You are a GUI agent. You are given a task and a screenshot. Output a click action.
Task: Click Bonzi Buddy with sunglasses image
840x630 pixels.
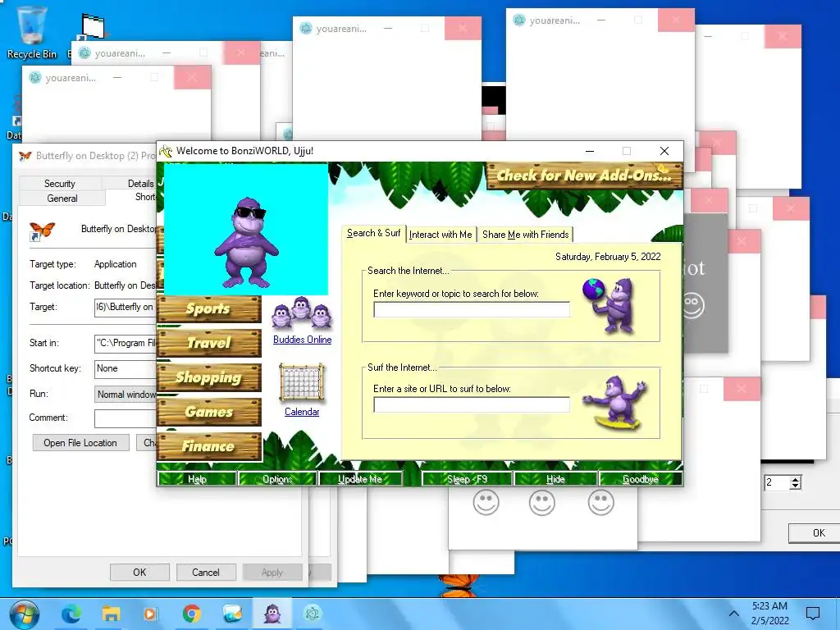coord(246,242)
